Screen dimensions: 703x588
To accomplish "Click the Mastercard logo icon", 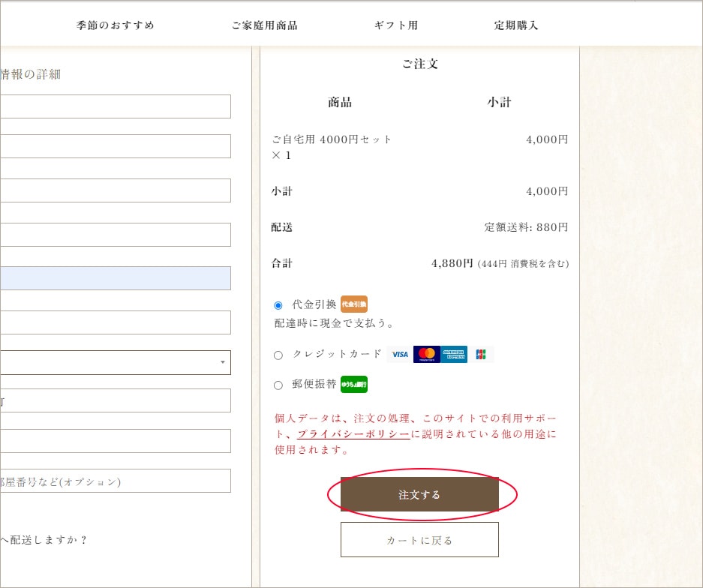I will [426, 355].
